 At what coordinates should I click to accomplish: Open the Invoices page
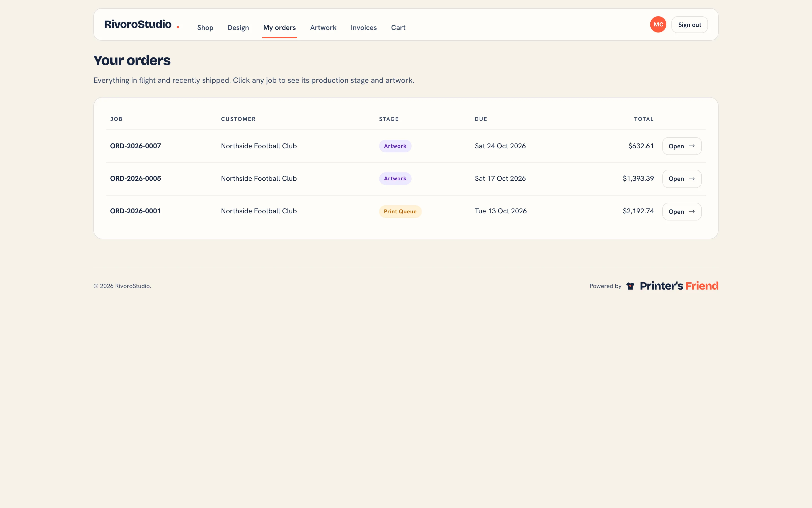[x=364, y=27]
